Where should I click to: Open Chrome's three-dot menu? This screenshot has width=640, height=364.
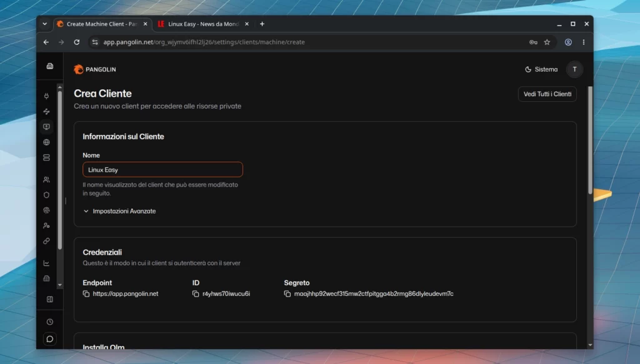pyautogui.click(x=584, y=42)
